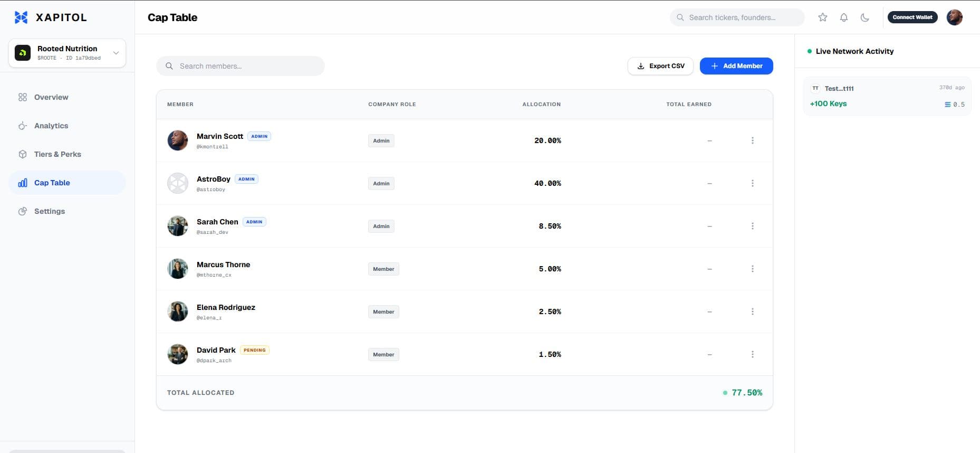Click the Rooted Nutrition company icon
The width and height of the screenshot is (980, 453).
pos(23,53)
